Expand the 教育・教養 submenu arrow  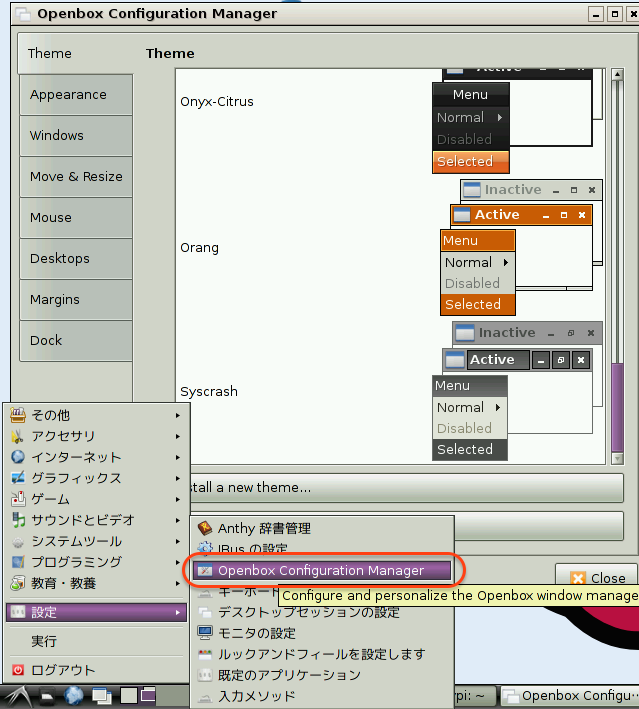click(178, 583)
